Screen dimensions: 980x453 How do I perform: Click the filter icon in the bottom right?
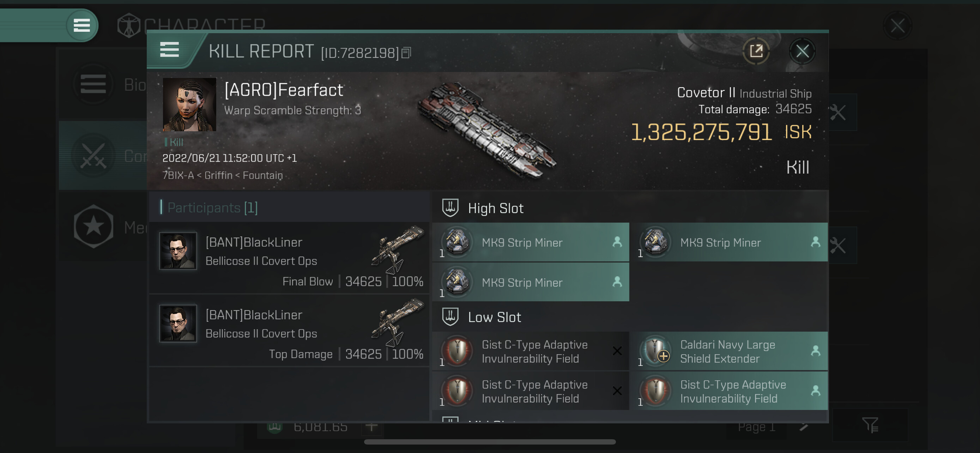tap(870, 425)
